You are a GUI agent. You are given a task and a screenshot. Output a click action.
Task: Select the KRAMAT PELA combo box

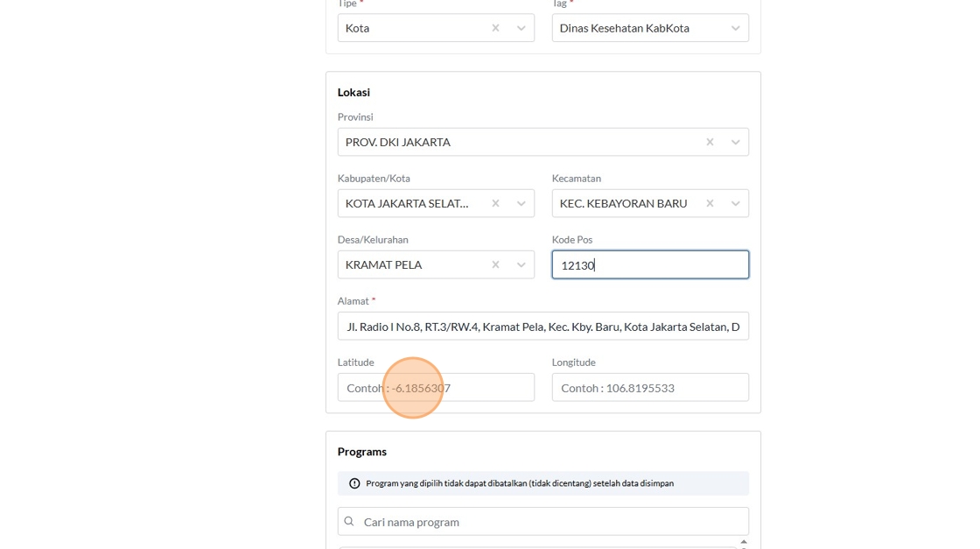click(411, 264)
